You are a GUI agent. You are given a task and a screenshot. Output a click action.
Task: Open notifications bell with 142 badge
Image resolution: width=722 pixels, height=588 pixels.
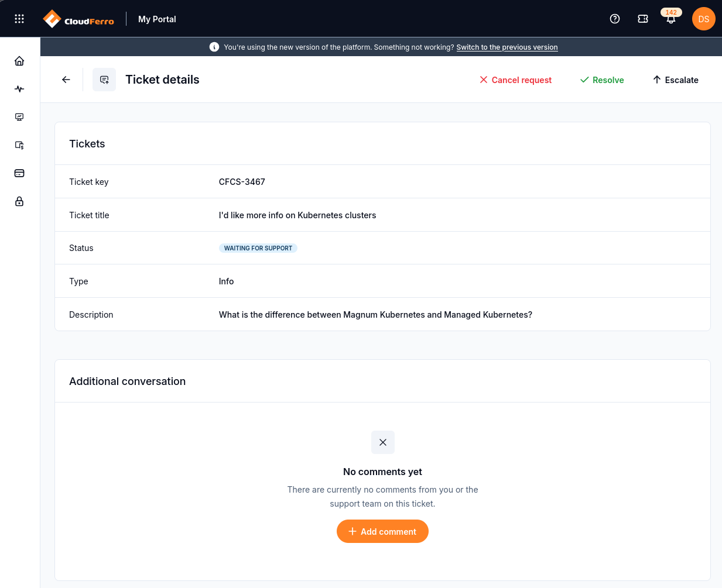coord(671,18)
